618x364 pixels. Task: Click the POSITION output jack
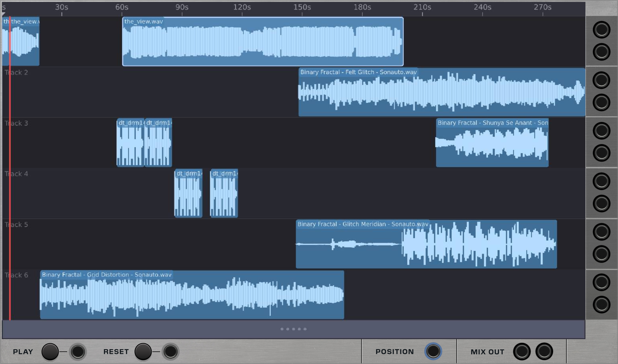point(433,351)
